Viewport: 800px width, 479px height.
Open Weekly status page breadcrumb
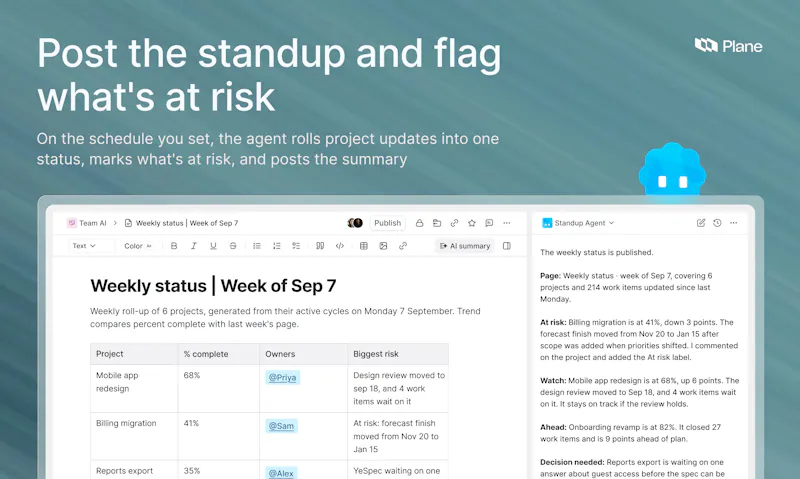click(x=187, y=223)
